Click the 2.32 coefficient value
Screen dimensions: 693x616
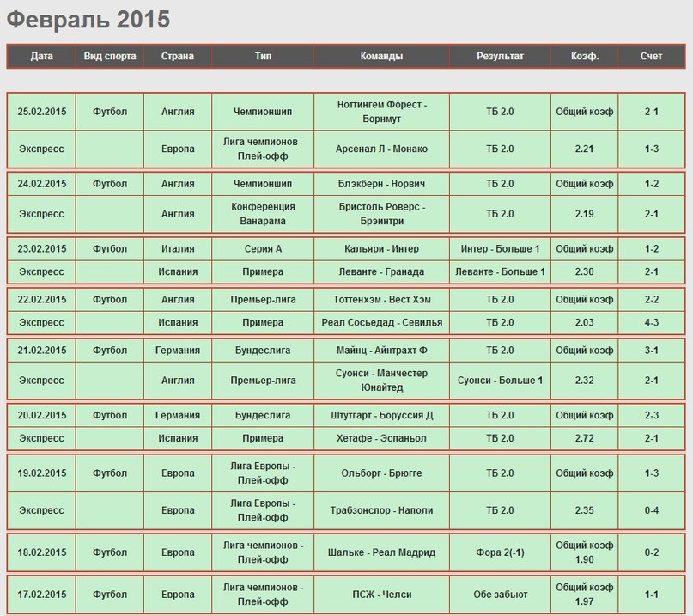click(584, 381)
